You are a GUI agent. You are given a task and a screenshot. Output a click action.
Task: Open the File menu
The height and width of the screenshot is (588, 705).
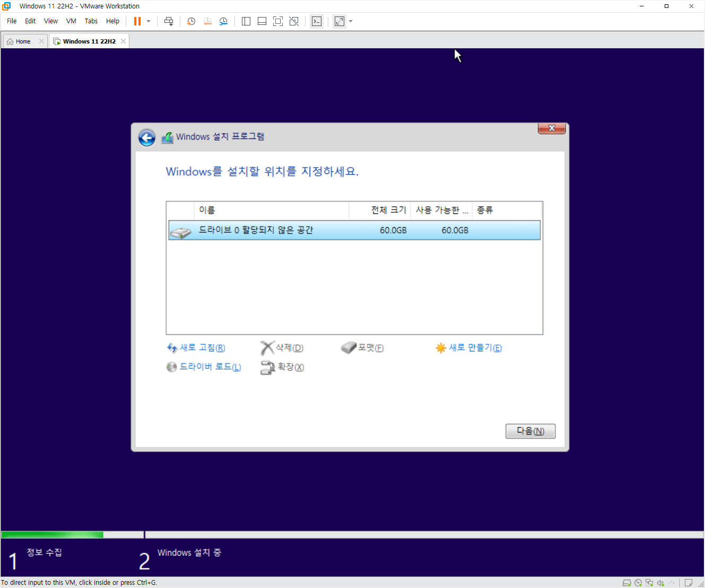(x=12, y=21)
